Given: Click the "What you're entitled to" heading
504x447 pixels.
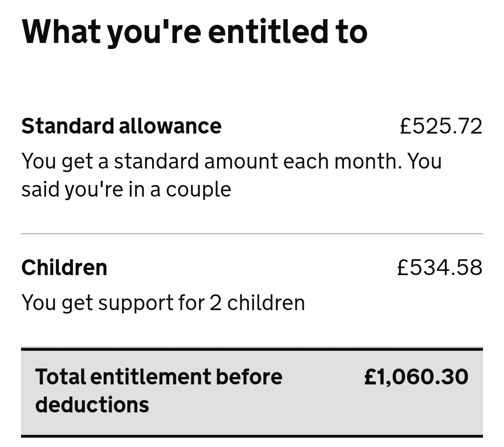Looking at the screenshot, I should coord(194,32).
